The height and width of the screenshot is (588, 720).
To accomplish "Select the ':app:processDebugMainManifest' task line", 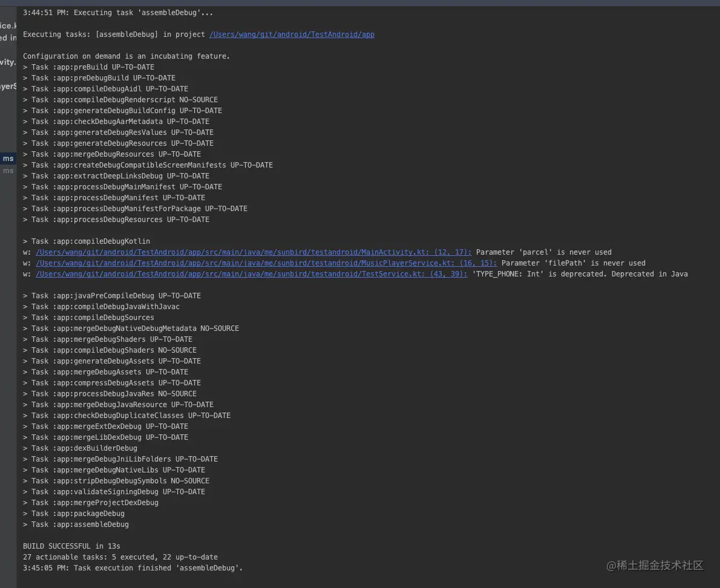I will click(x=123, y=187).
